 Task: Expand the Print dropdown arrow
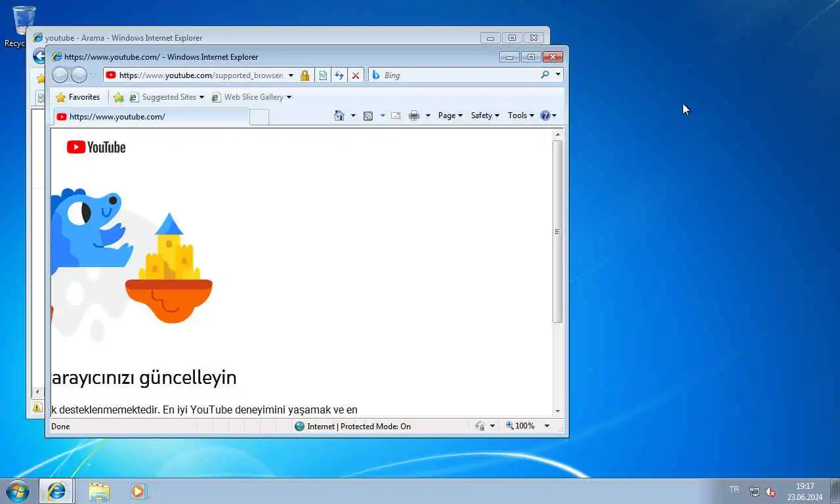[x=428, y=115]
